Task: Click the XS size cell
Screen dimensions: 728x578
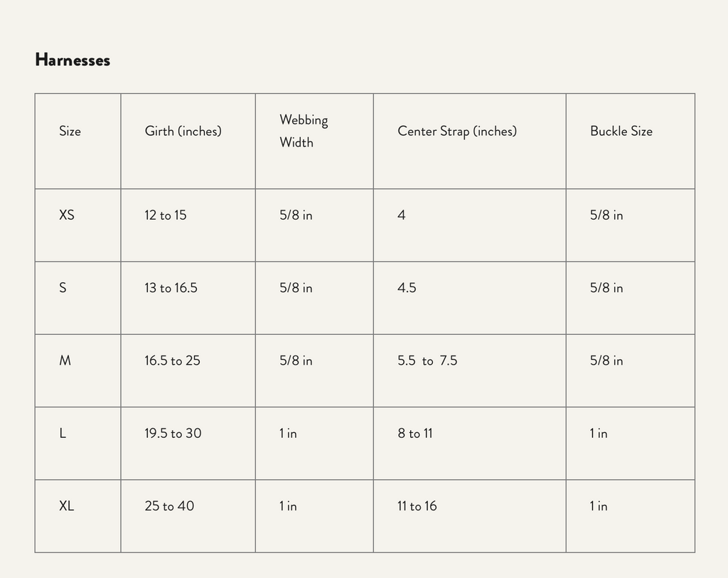Action: [67, 215]
